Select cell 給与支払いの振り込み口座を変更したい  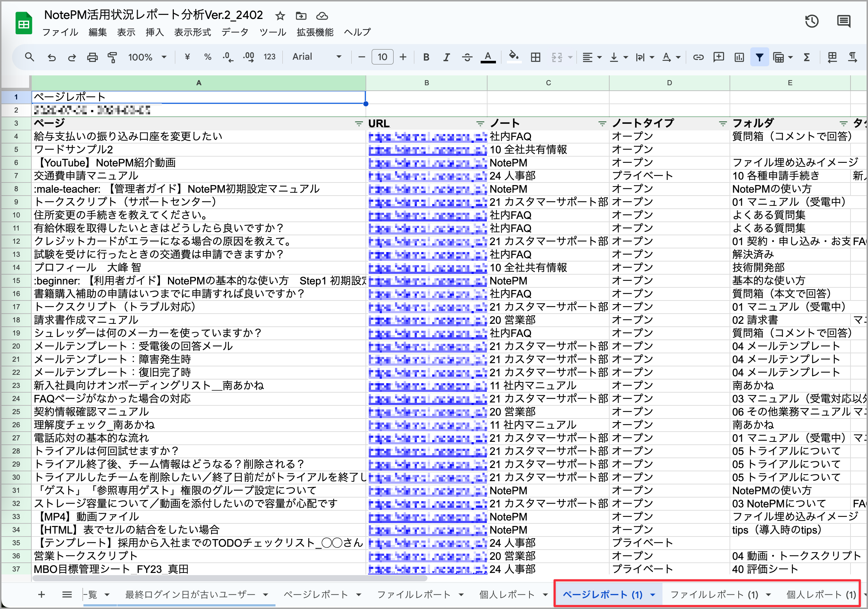[199, 136]
